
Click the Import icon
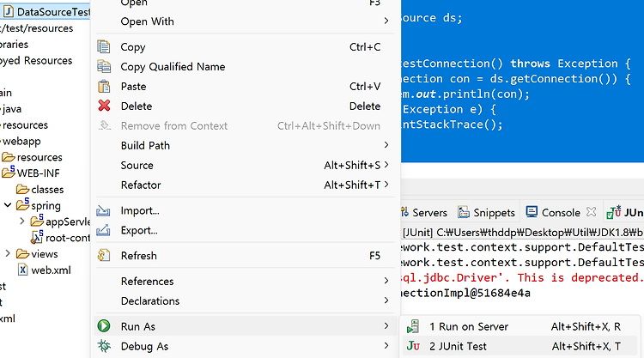coord(103,210)
